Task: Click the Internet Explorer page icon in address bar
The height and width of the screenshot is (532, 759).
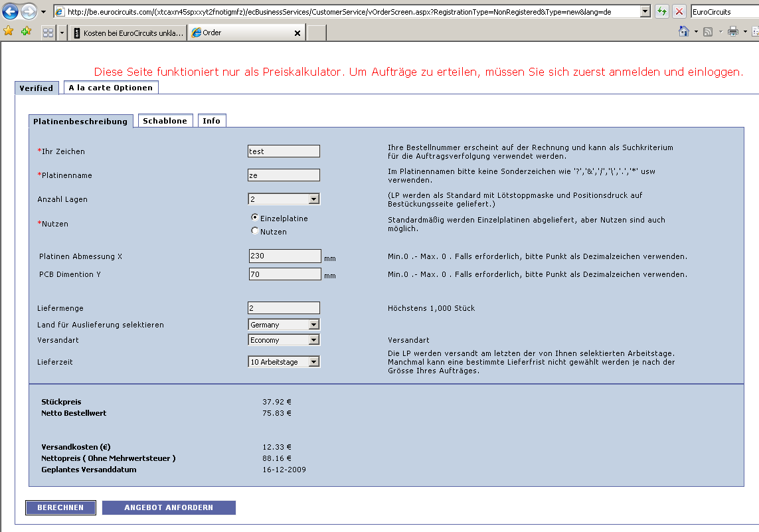Action: [60, 11]
